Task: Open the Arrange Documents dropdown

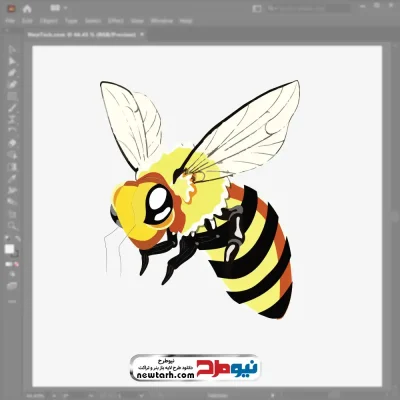Action: tap(59, 8)
